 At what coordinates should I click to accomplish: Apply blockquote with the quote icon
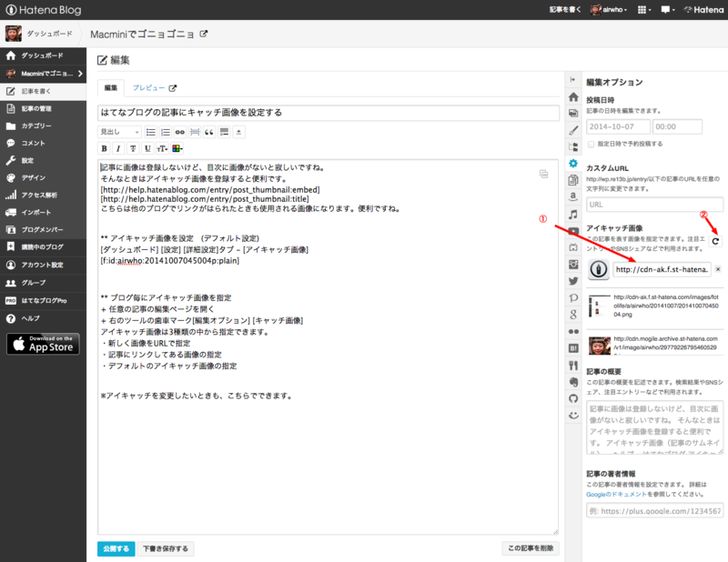pyautogui.click(x=209, y=132)
